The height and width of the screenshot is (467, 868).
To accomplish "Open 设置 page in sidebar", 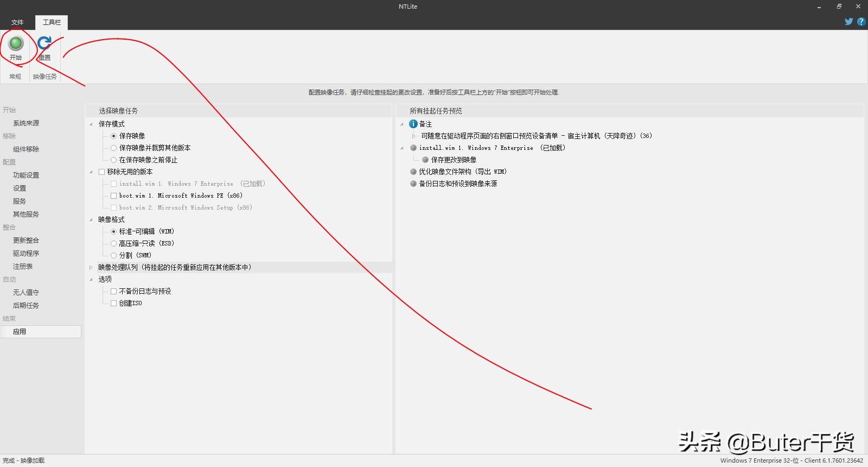I will tap(20, 188).
